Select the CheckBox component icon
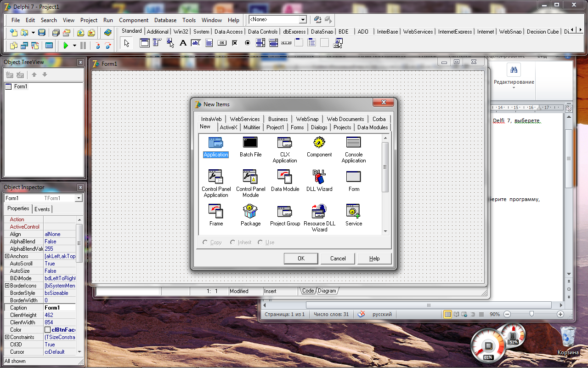 pos(234,43)
